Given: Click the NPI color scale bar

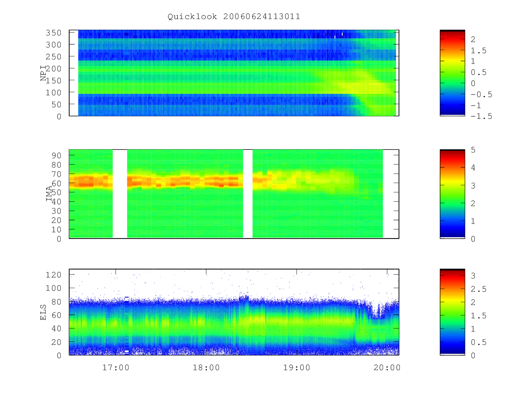Looking at the screenshot, I should [452, 73].
